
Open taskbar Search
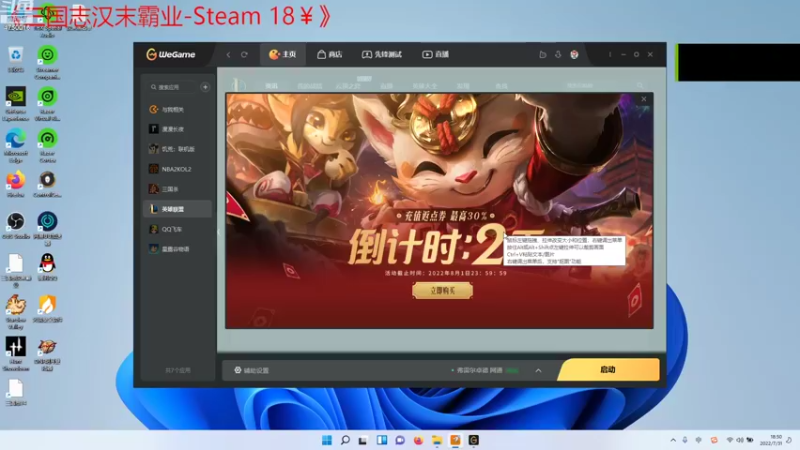(345, 440)
